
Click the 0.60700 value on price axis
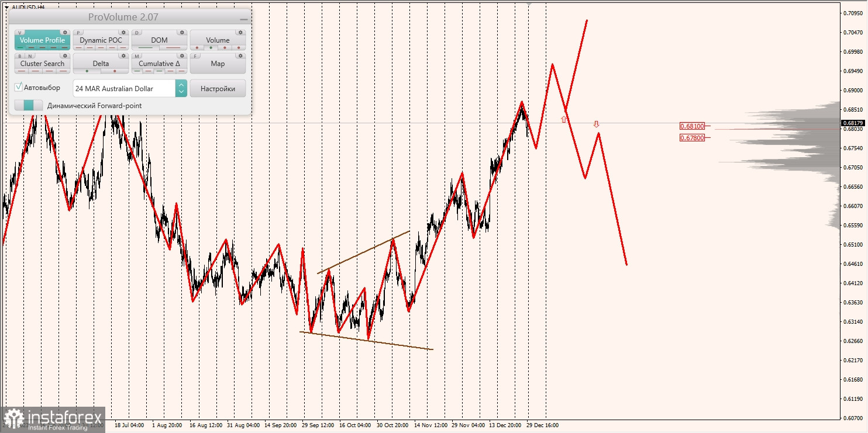[x=852, y=418]
